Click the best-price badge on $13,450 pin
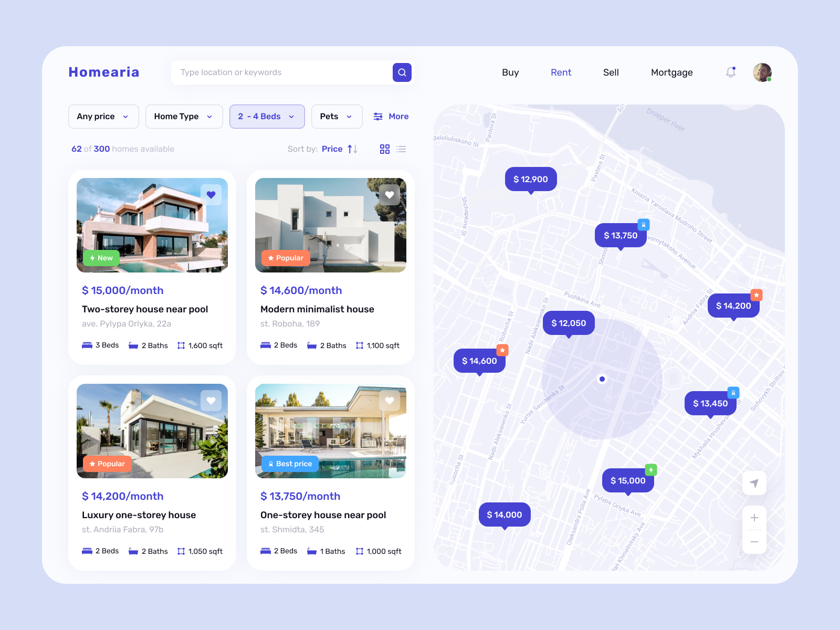 coord(733,393)
